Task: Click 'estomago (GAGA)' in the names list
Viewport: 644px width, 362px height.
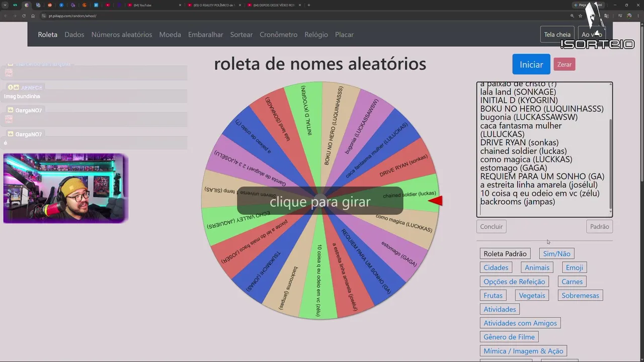Action: [x=514, y=168]
